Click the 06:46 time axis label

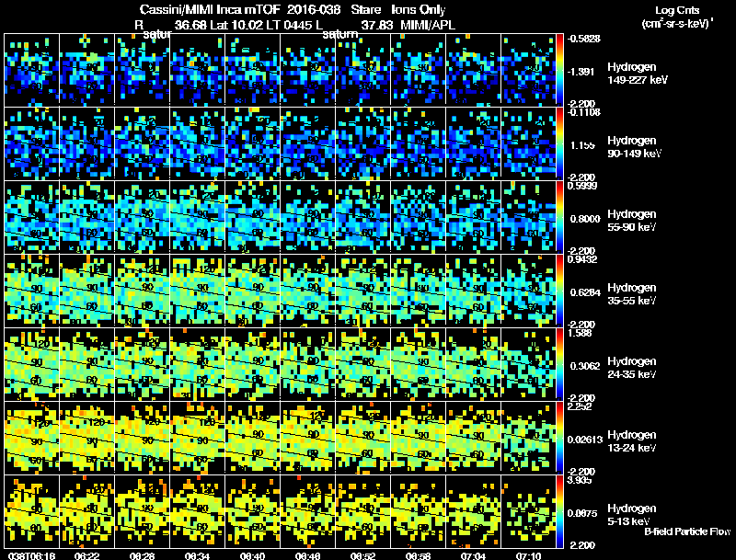point(307,556)
